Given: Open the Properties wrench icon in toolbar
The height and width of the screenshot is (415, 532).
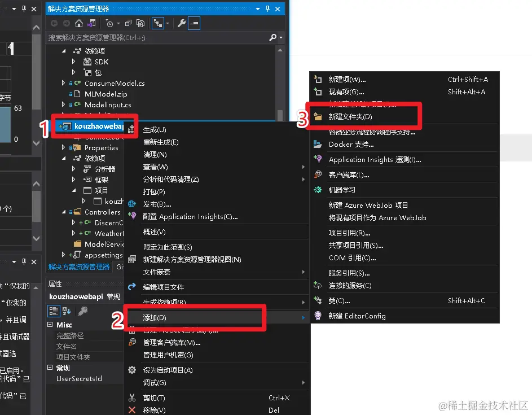Looking at the screenshot, I should (x=182, y=24).
